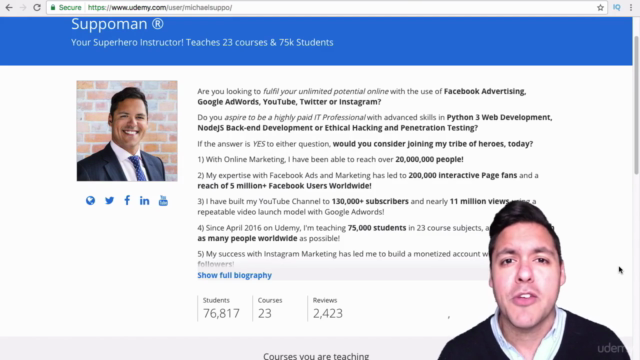Open instructor Twitter profile icon
Image resolution: width=640 pixels, height=360 pixels.
(109, 200)
